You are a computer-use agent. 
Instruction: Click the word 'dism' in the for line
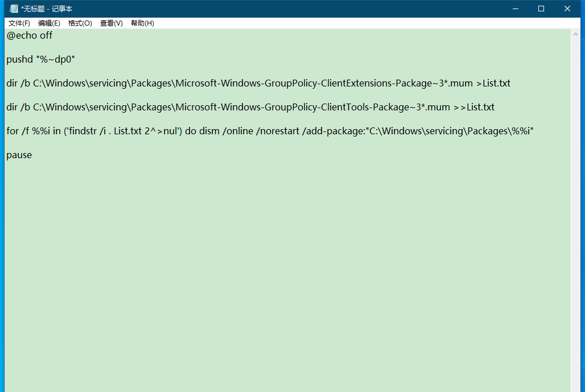click(x=209, y=131)
